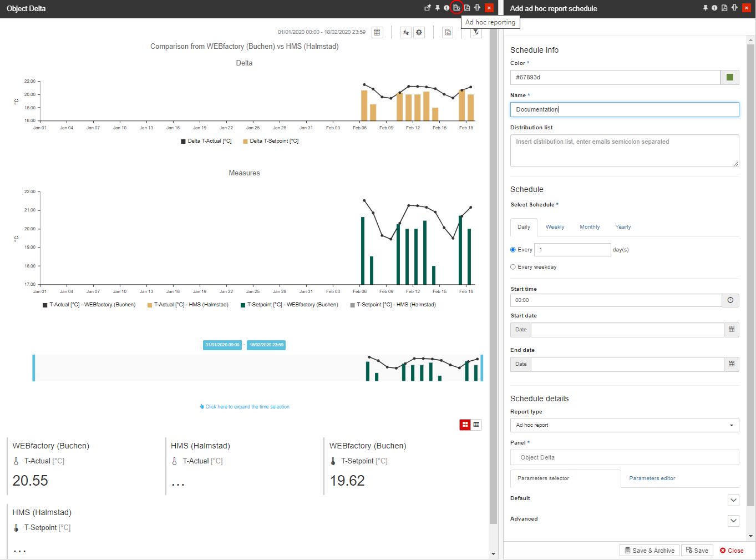The width and height of the screenshot is (756, 560).
Task: Switch to table view toggle
Action: coord(476,425)
